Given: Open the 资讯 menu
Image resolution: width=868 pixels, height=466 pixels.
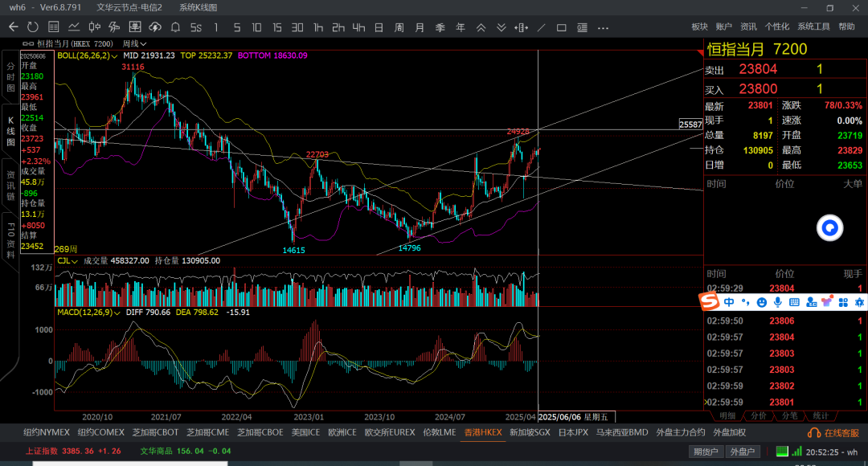Looking at the screenshot, I should pos(748,27).
